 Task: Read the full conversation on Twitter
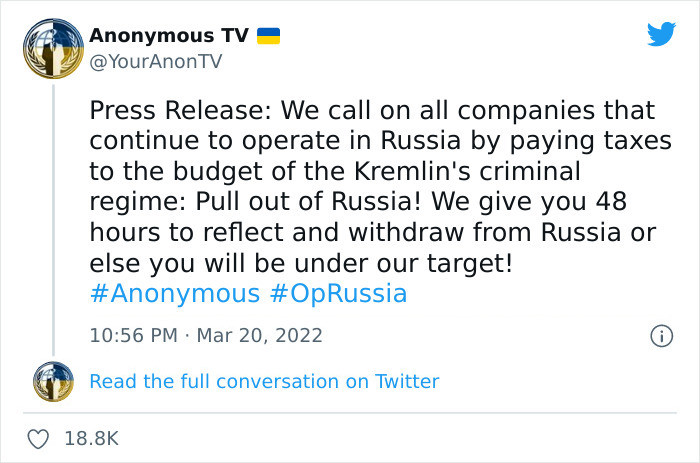coord(264,382)
